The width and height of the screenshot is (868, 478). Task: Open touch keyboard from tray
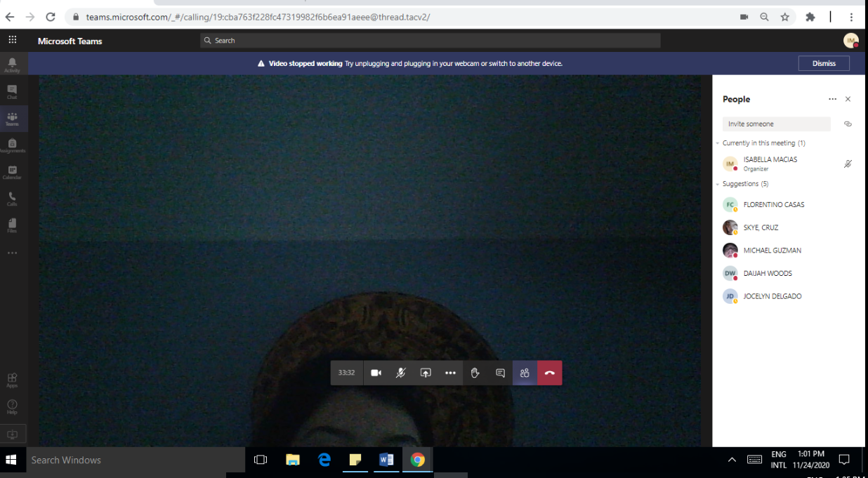tap(754, 460)
